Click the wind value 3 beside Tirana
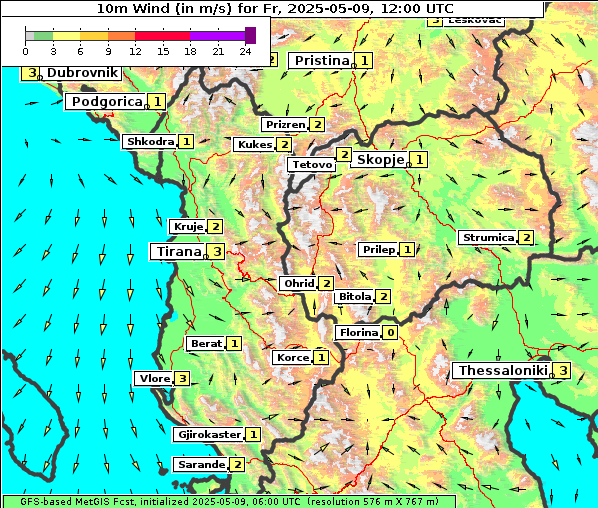 (x=217, y=252)
